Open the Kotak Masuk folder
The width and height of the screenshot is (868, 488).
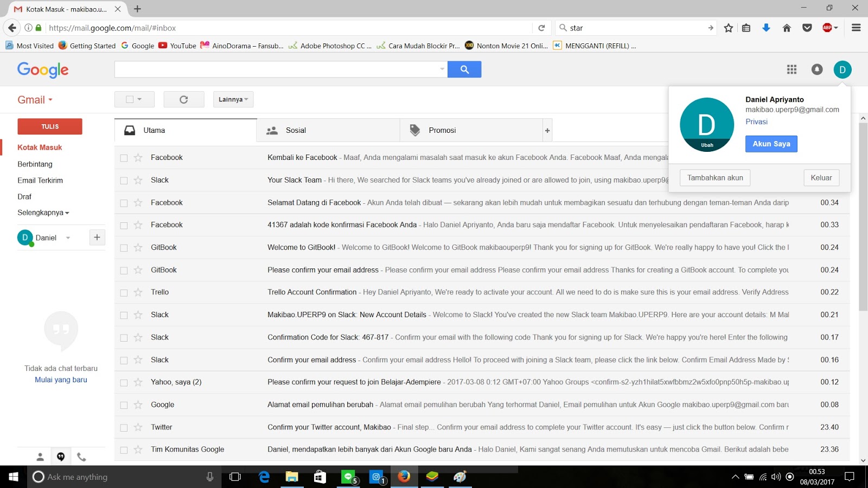pos(40,147)
